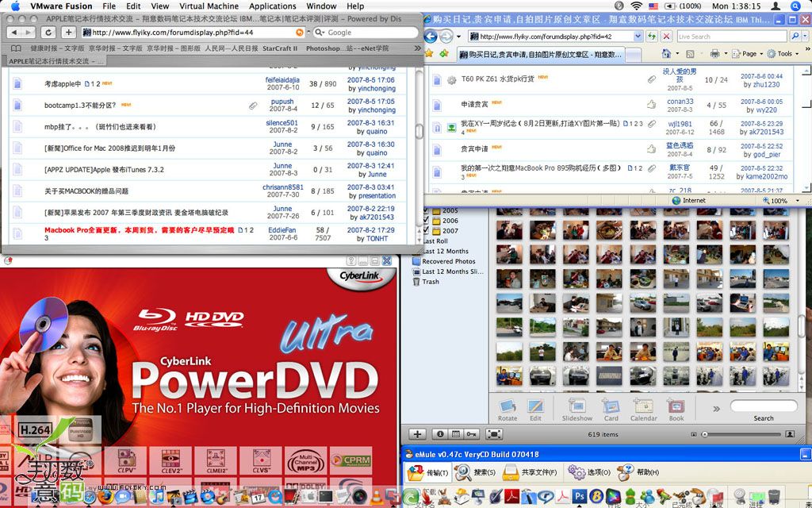812x508 pixels.
Task: Reload the page in Safari
Action: click(x=48, y=32)
